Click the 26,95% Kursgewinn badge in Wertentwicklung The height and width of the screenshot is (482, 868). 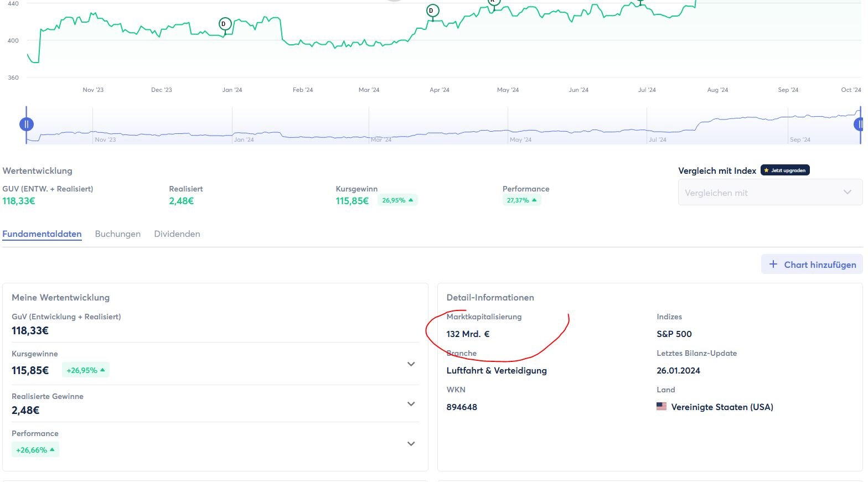pyautogui.click(x=397, y=200)
